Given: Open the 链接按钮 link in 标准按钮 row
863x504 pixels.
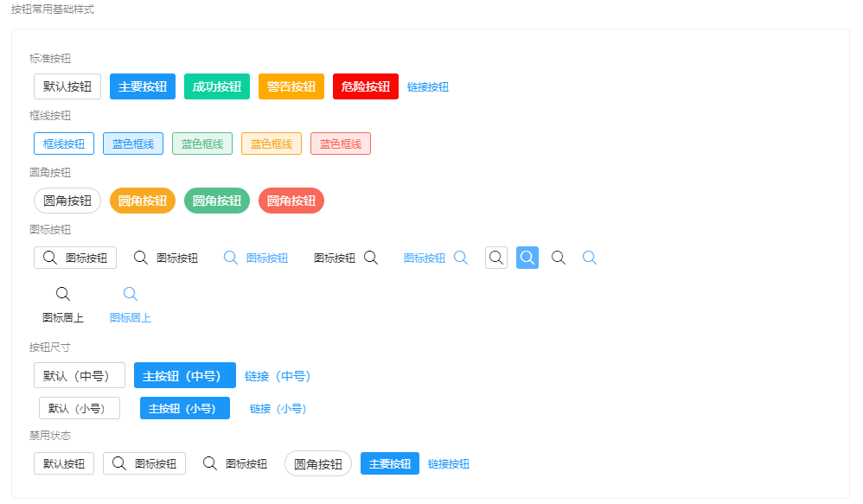Looking at the screenshot, I should [x=428, y=87].
